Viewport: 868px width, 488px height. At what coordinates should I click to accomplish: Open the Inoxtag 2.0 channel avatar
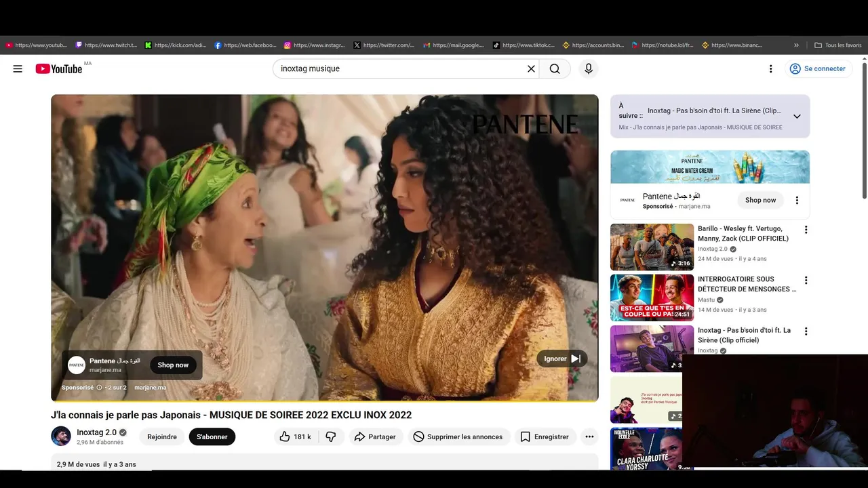pos(61,436)
